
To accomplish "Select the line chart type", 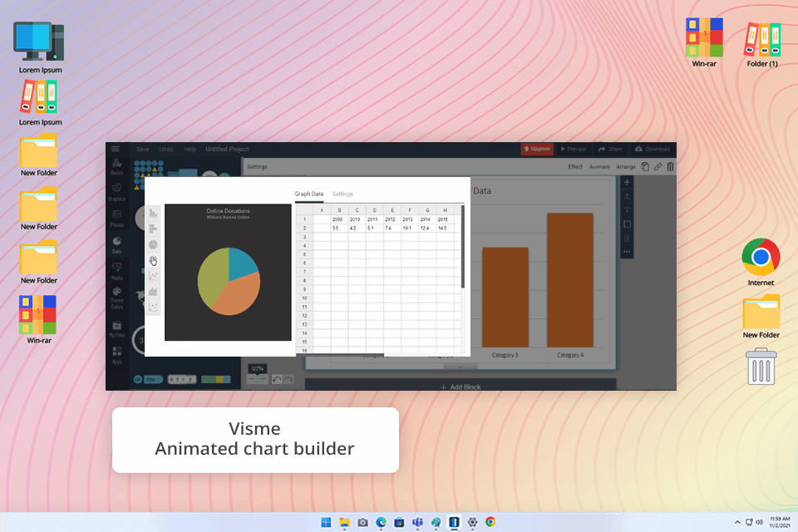I will [x=153, y=276].
